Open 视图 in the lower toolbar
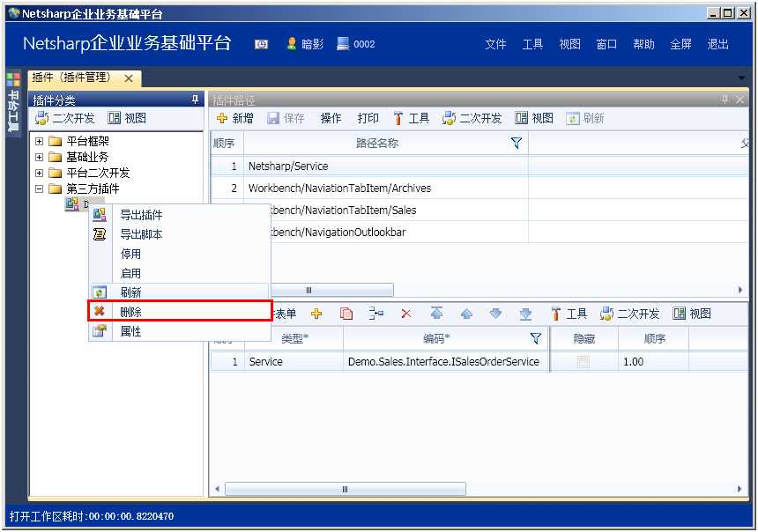 pos(692,314)
